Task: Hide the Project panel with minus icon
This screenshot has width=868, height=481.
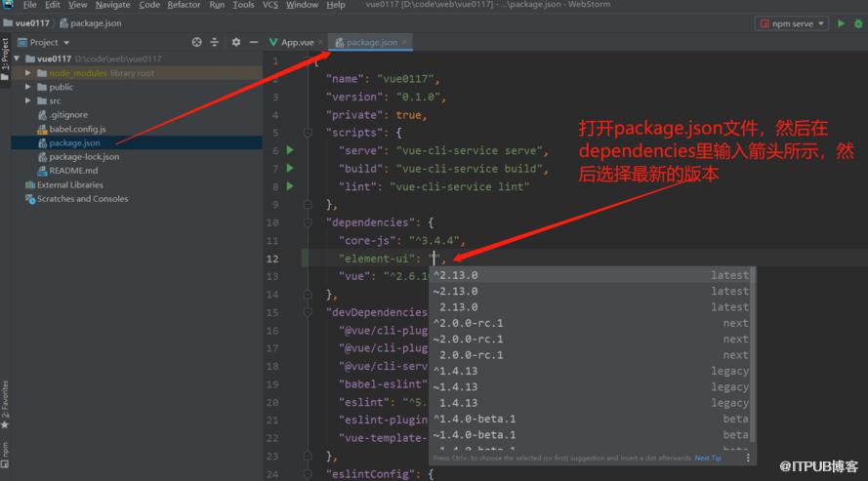Action: pos(254,42)
